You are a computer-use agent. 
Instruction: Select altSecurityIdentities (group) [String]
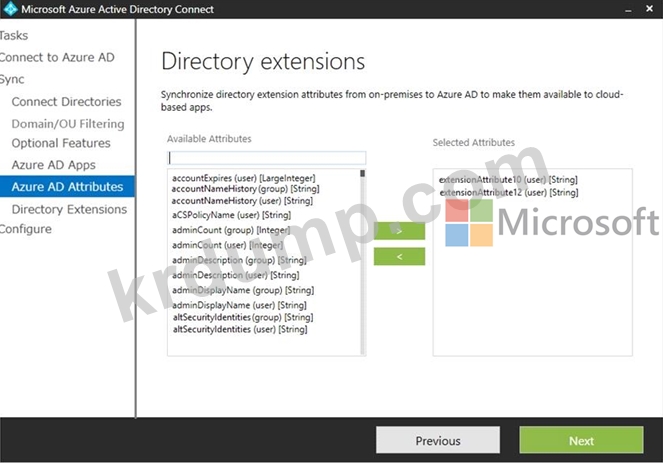click(x=243, y=317)
